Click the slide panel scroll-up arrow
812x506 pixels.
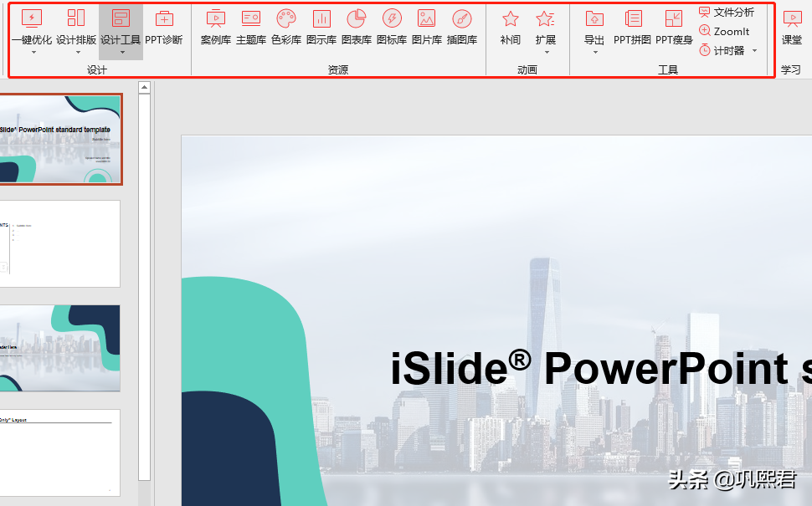[145, 88]
